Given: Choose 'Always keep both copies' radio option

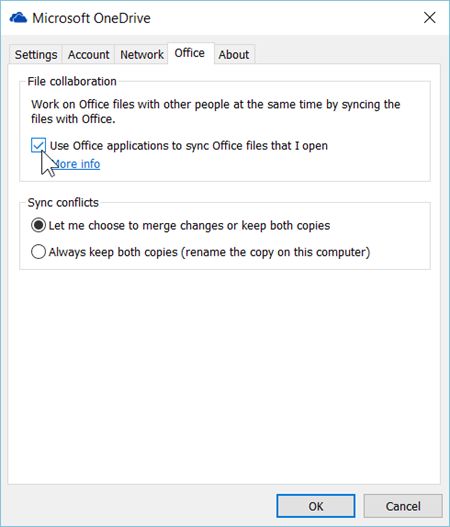Looking at the screenshot, I should pyautogui.click(x=38, y=252).
